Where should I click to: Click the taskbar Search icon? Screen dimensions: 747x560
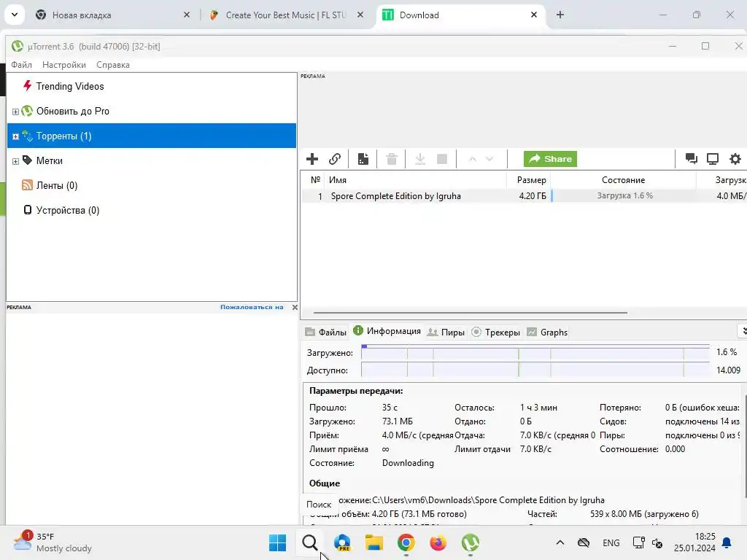click(x=309, y=542)
